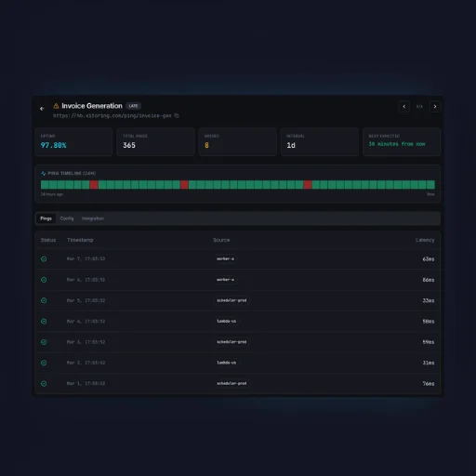Click the Interval value 1d
This screenshot has width=476, height=476.
click(291, 145)
